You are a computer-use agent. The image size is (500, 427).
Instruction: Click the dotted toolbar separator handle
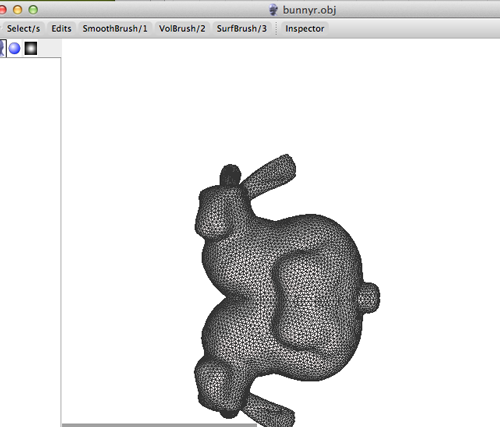[276, 29]
